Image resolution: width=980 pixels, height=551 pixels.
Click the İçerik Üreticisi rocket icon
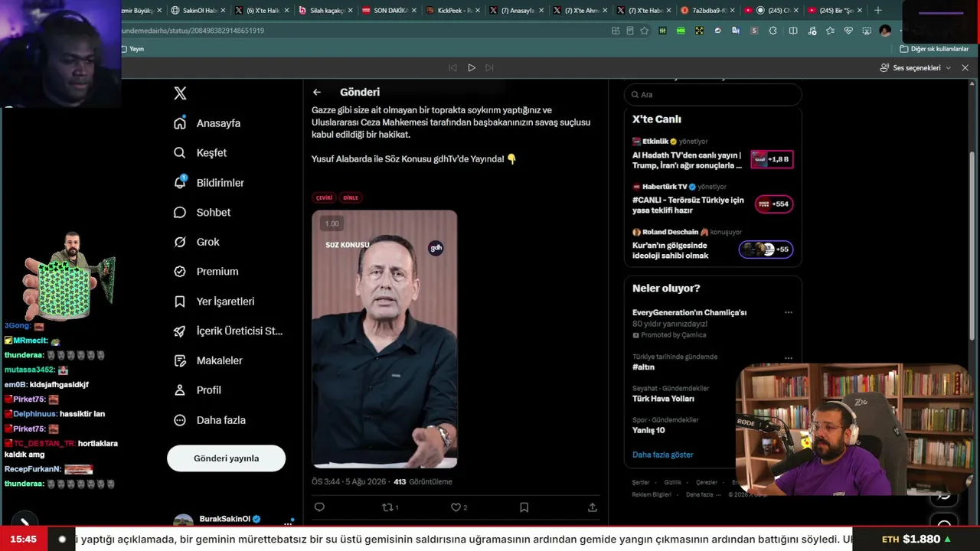pos(180,331)
